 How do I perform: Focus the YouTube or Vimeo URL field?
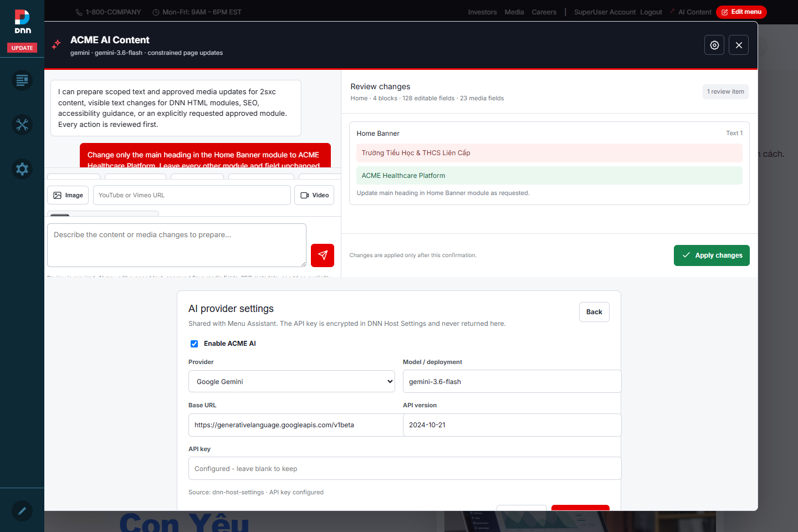[x=192, y=195]
